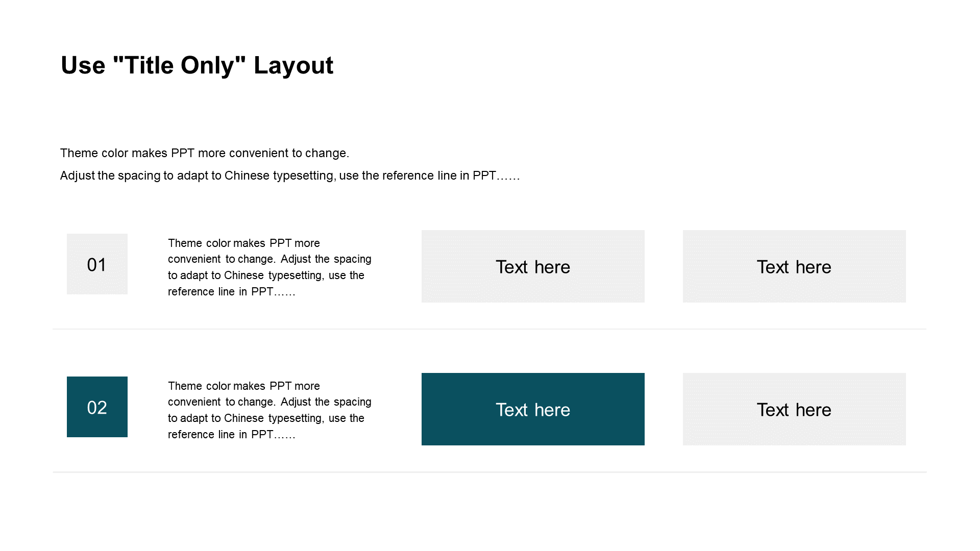980x551 pixels.
Task: Click the rightmost 'Text here' box in row 01
Action: [x=794, y=266]
